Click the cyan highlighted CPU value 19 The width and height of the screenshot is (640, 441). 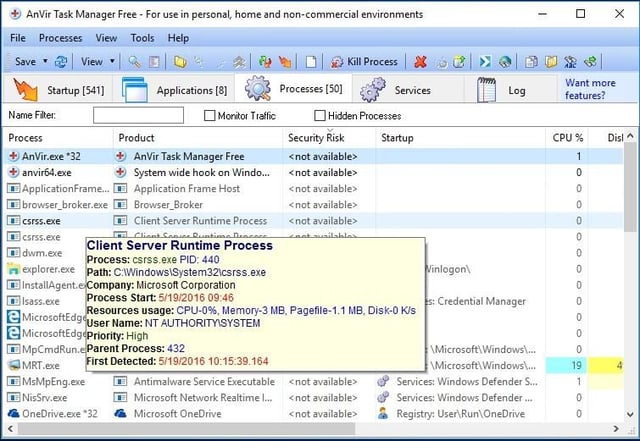567,365
